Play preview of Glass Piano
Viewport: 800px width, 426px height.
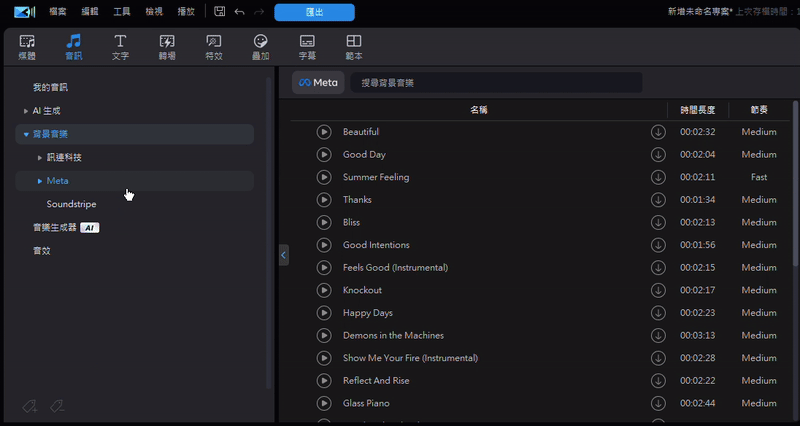324,403
